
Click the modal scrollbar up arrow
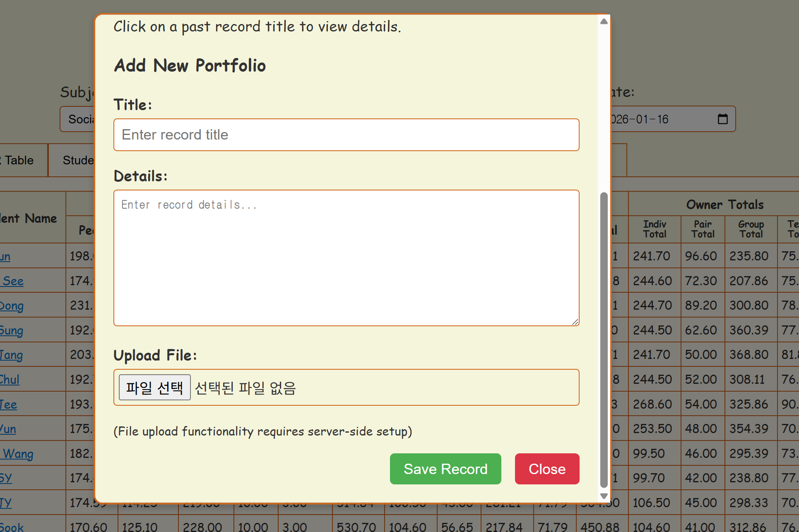tap(604, 21)
